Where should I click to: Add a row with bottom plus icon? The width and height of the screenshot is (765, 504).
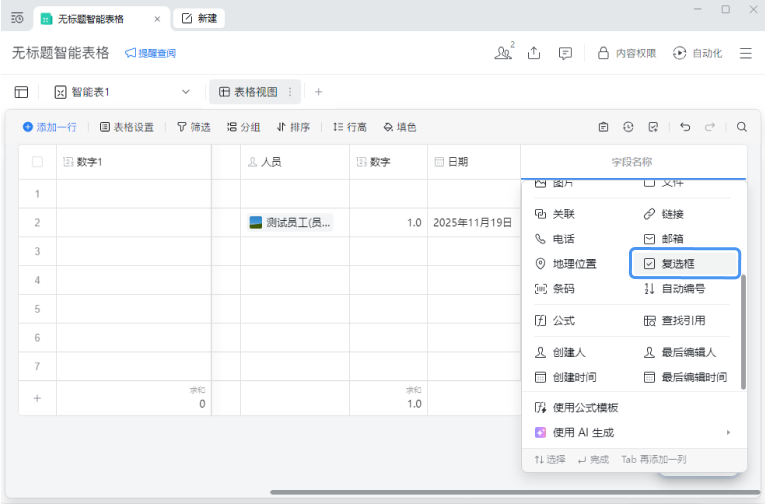pos(37,398)
